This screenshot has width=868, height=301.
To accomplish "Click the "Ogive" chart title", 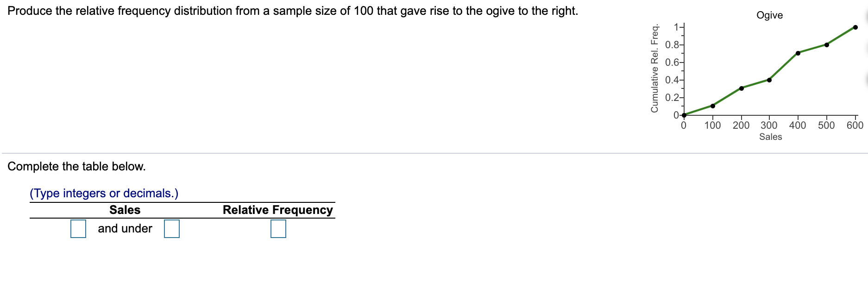I will [770, 15].
